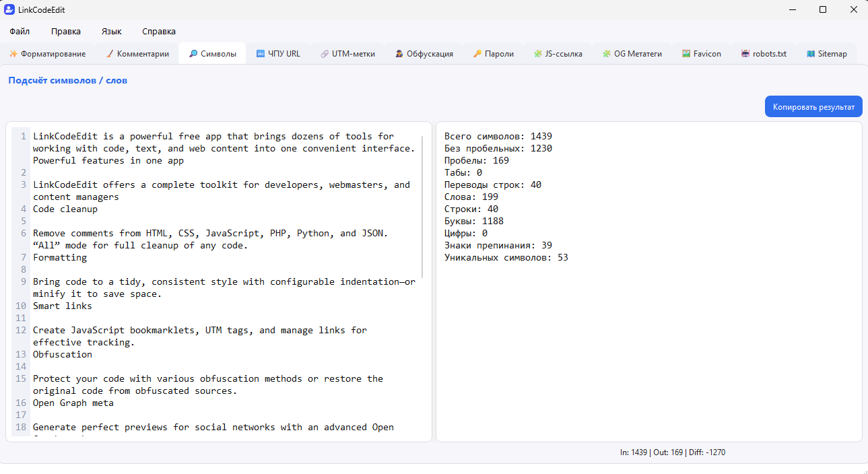
Task: Click the LinkCodeEdit app icon in title bar
Action: 9,9
